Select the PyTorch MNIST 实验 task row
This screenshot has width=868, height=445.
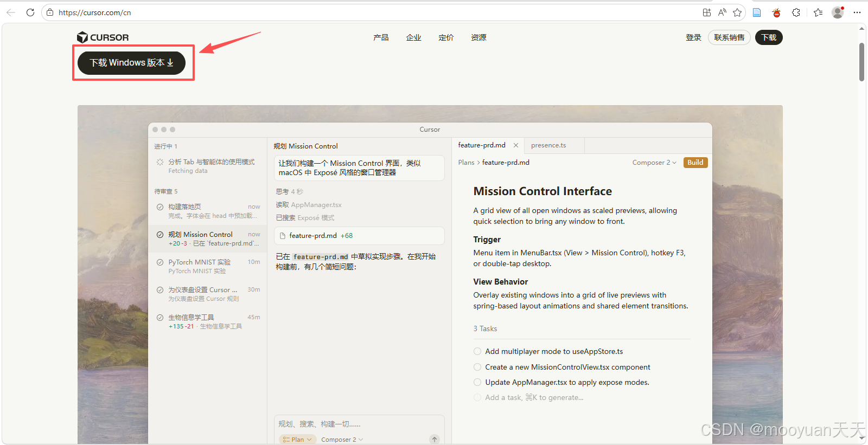click(208, 266)
